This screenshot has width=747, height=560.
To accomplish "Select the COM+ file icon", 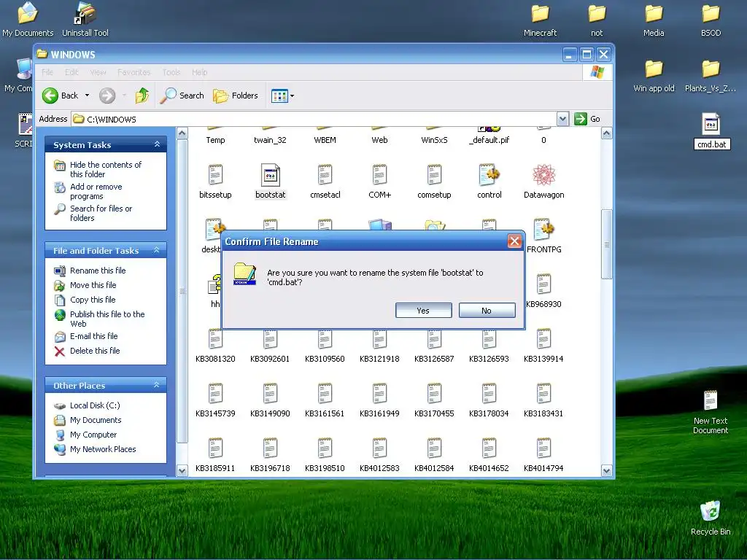I will 379,175.
